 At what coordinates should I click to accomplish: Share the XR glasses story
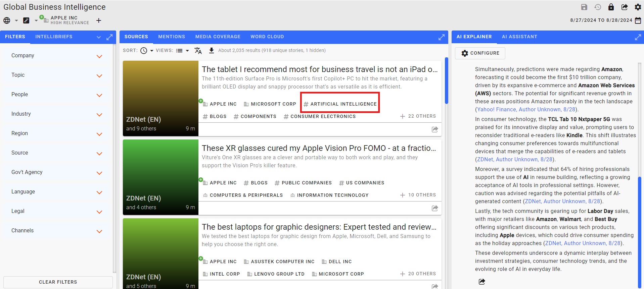pyautogui.click(x=435, y=208)
